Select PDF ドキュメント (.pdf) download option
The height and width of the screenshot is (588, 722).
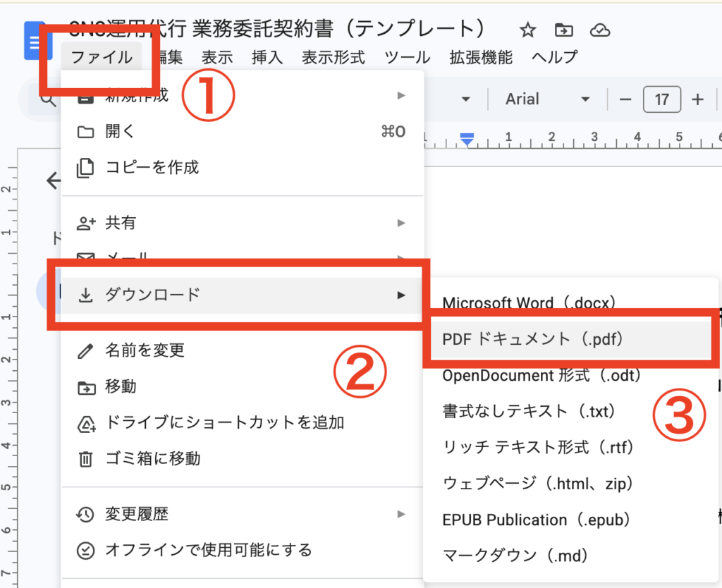point(532,339)
